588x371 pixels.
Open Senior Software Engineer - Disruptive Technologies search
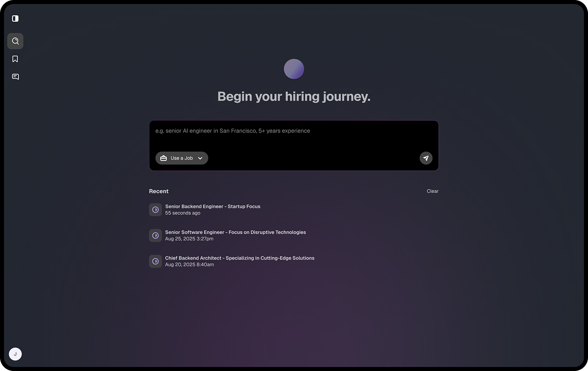(x=235, y=232)
